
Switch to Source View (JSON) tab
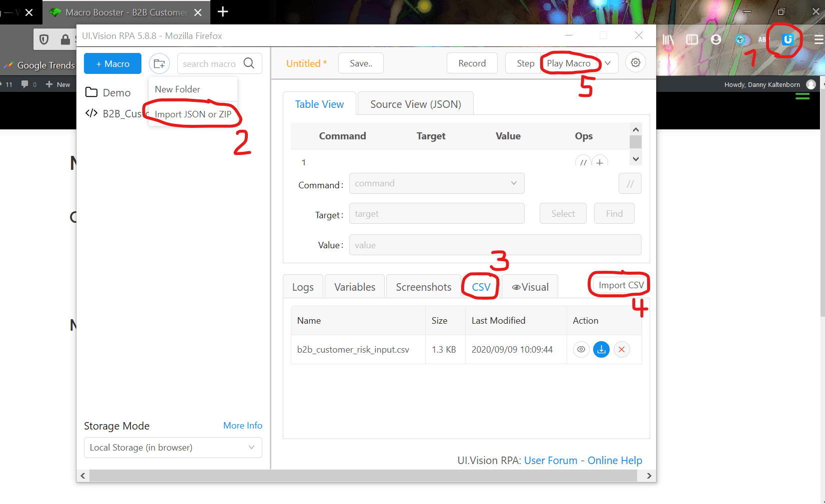coord(415,104)
